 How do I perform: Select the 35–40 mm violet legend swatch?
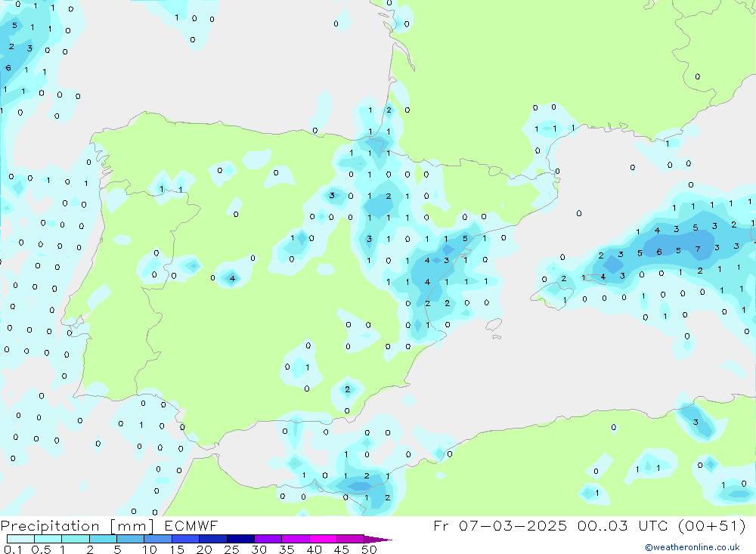tap(296, 539)
